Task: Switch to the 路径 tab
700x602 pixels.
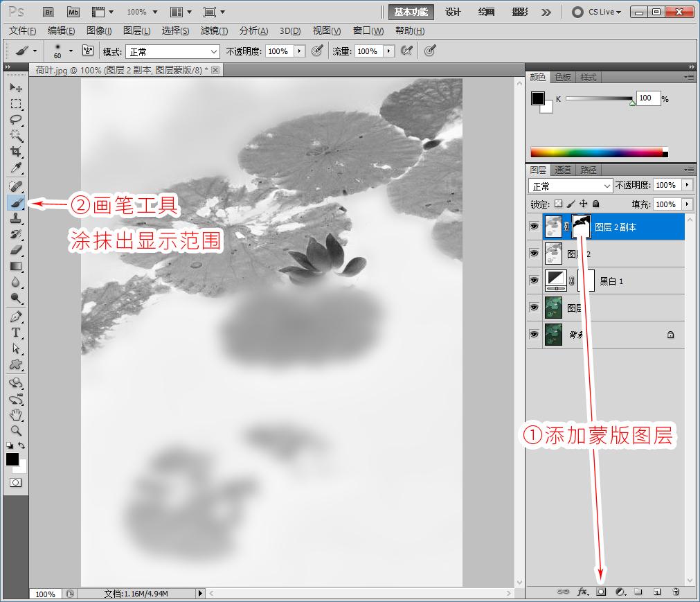Action: [x=589, y=170]
